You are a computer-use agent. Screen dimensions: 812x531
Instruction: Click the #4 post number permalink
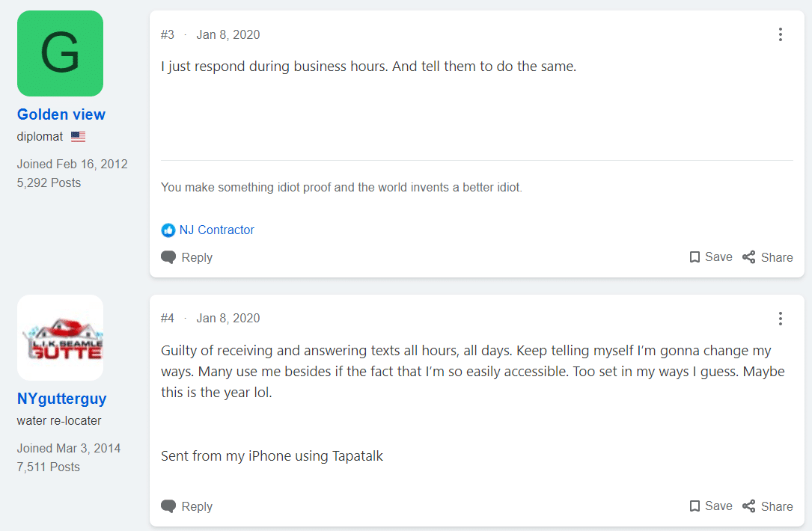[x=168, y=319]
